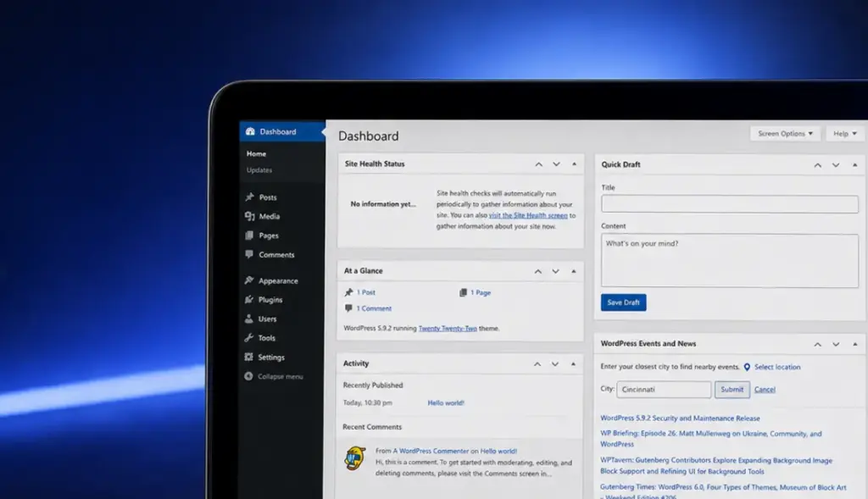Click the pin icon beside 1 Post
The image size is (868, 499).
(348, 292)
